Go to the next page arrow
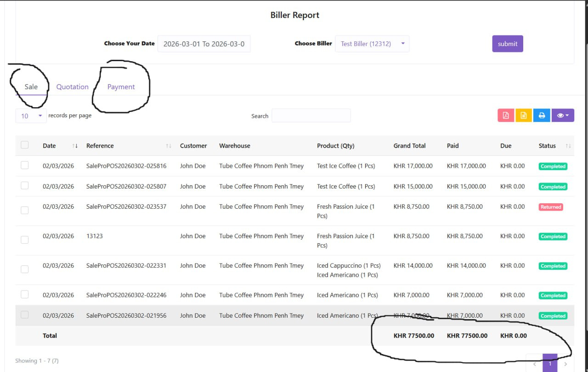The height and width of the screenshot is (372, 588). click(x=565, y=364)
